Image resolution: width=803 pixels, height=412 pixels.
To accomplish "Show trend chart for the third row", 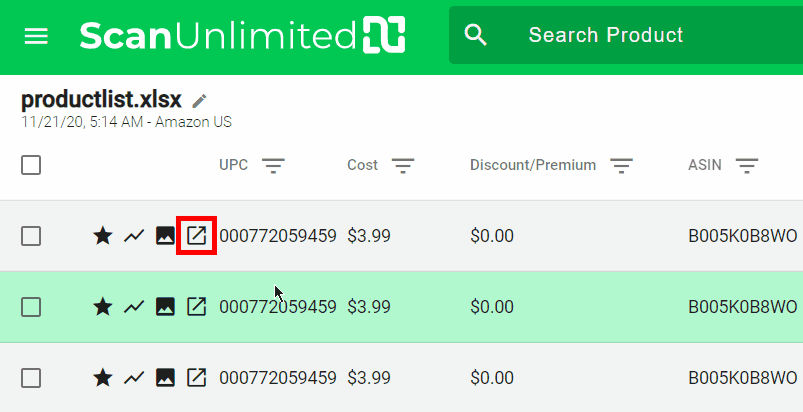I will (134, 378).
